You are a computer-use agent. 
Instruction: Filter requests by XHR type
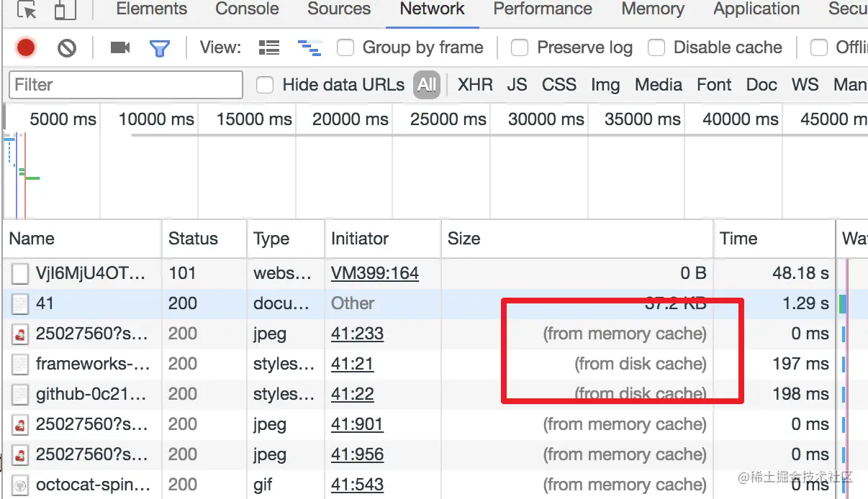click(475, 85)
